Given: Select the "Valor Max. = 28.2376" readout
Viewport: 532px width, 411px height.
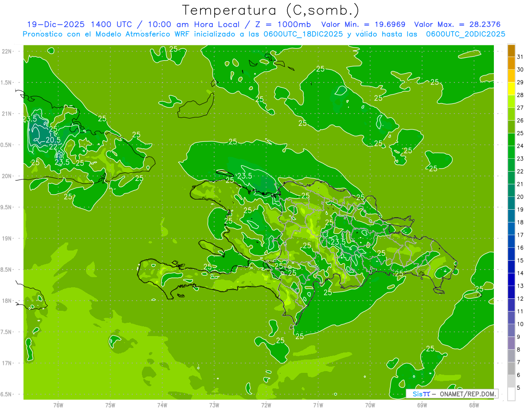Looking at the screenshot, I should pyautogui.click(x=458, y=24).
